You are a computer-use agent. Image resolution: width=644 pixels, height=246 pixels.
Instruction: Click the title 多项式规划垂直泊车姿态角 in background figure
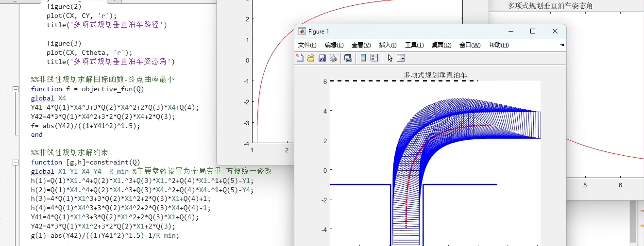pyautogui.click(x=550, y=6)
